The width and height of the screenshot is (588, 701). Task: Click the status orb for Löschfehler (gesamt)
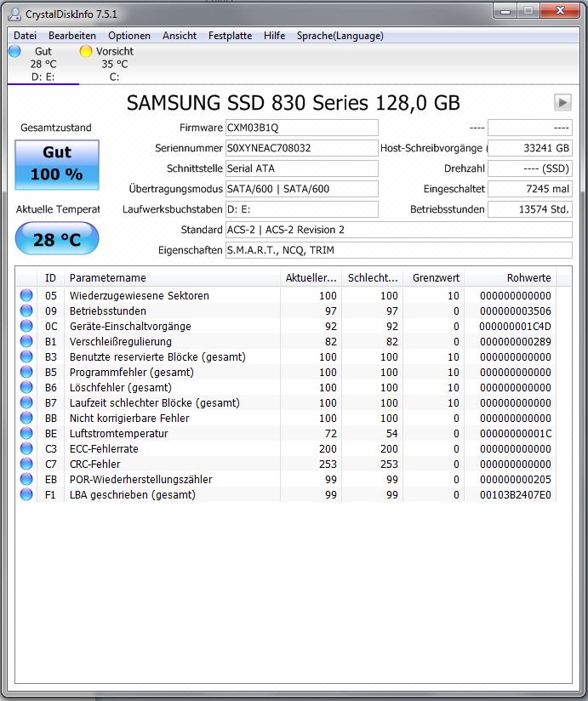point(26,387)
